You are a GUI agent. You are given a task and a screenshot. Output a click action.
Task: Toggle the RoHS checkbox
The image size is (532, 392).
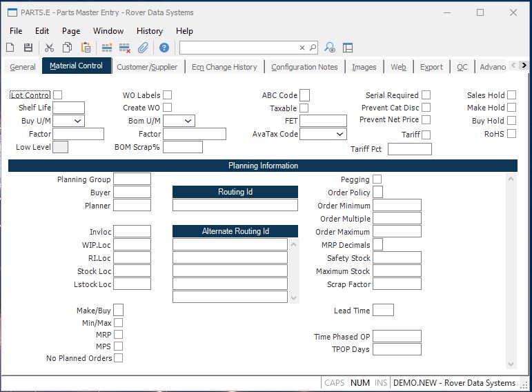pyautogui.click(x=511, y=134)
